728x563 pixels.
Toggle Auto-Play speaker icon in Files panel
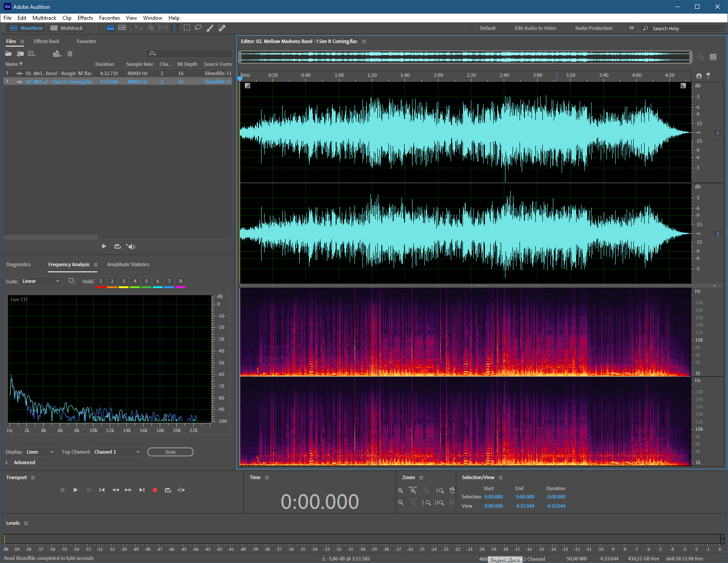(x=131, y=246)
